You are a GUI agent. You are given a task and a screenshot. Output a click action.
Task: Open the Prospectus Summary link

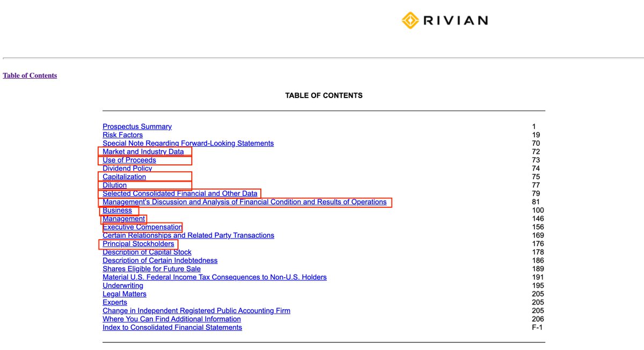point(137,126)
